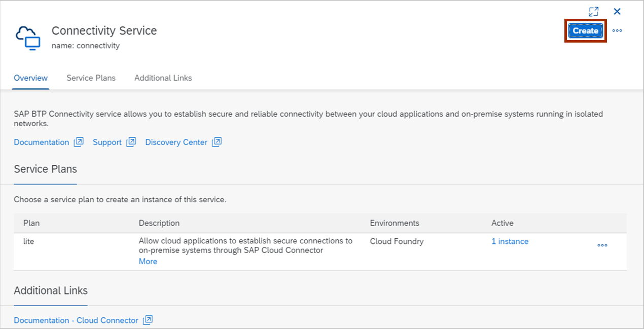Image resolution: width=644 pixels, height=329 pixels.
Task: Visit the Discovery Center
Action: tap(176, 142)
